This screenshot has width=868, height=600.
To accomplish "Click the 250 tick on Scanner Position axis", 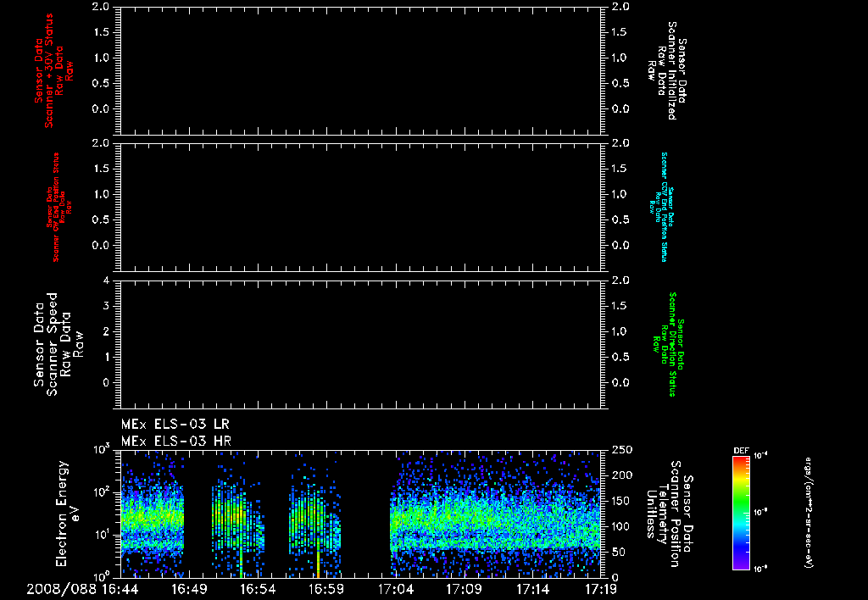I will [x=622, y=449].
